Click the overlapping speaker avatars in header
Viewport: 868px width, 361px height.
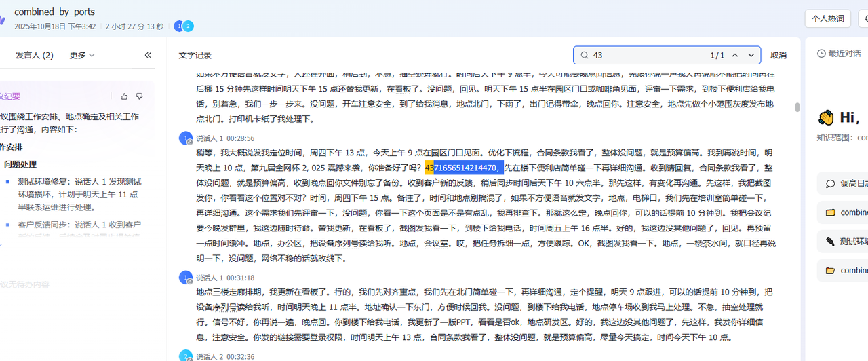coord(184,26)
